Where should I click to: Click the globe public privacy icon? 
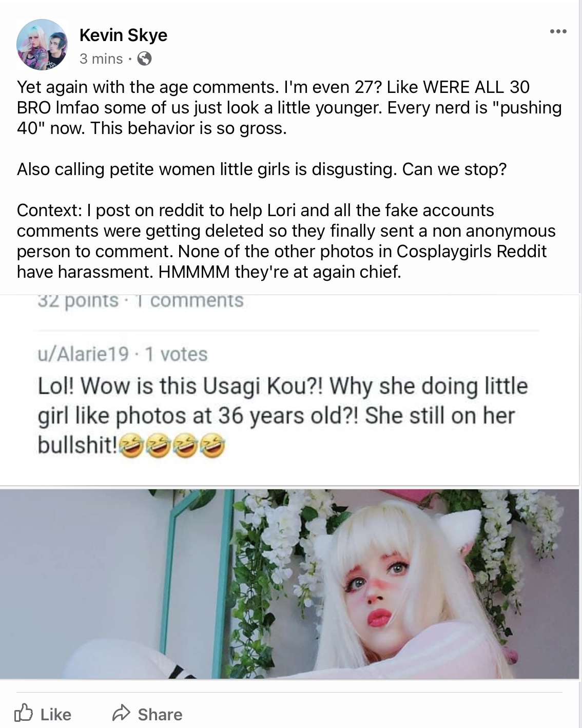(x=145, y=59)
